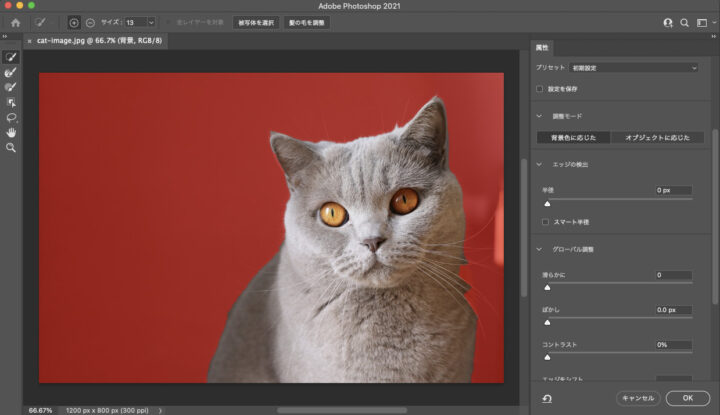Click the 66.67% zoom field in status bar
720x415 pixels.
[x=40, y=410]
